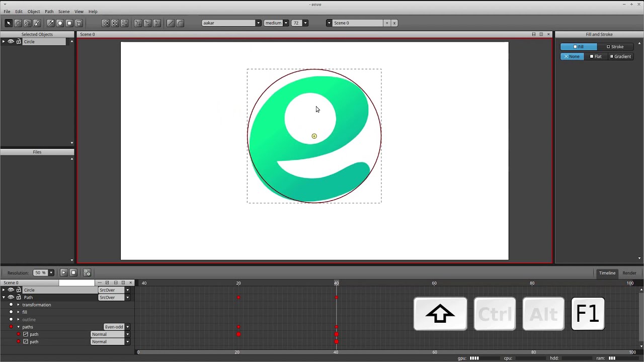Open font family dropdown aakar

pos(231,23)
